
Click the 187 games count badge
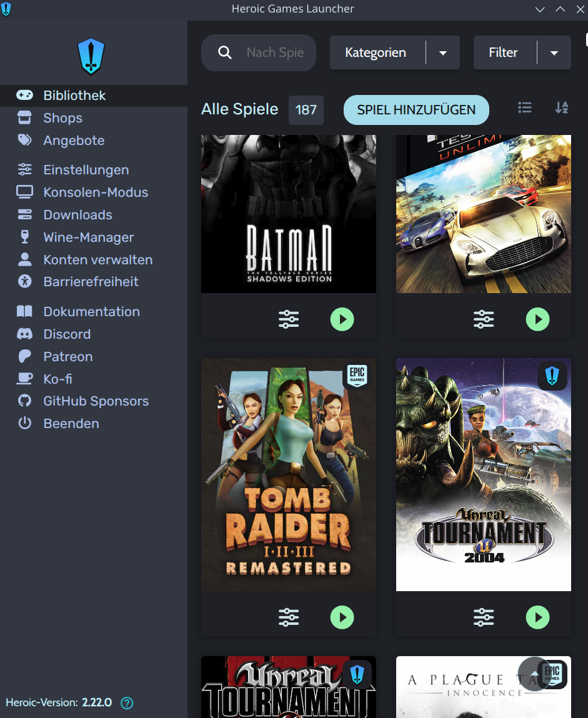coord(306,110)
